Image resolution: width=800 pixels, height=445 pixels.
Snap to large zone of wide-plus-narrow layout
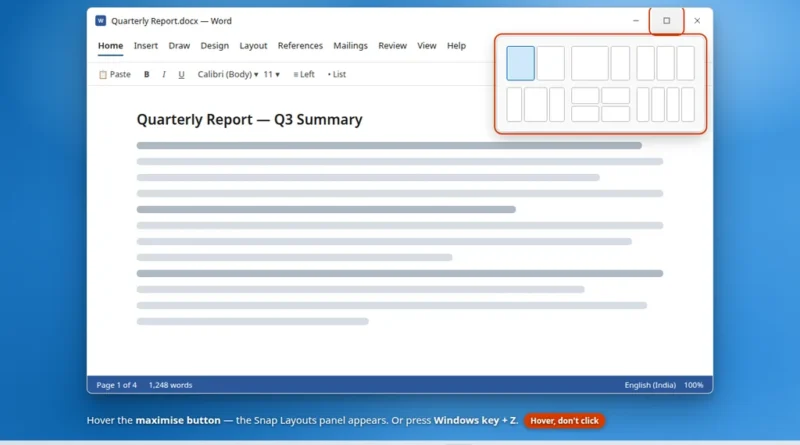coord(590,63)
